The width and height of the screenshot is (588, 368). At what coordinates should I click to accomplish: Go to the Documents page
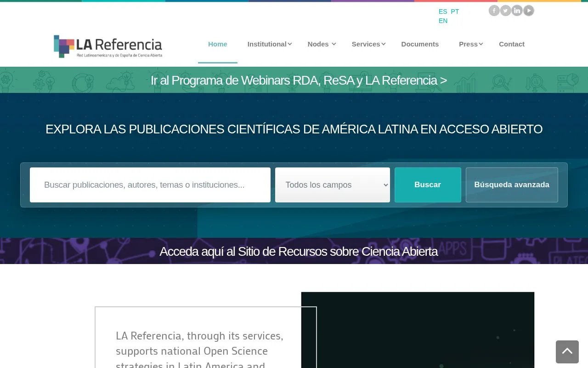[x=420, y=44]
